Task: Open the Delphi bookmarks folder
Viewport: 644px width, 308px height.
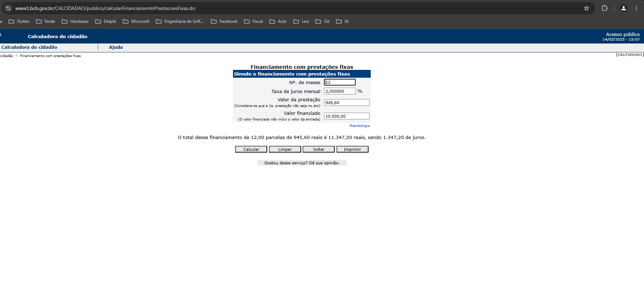Action: point(106,21)
